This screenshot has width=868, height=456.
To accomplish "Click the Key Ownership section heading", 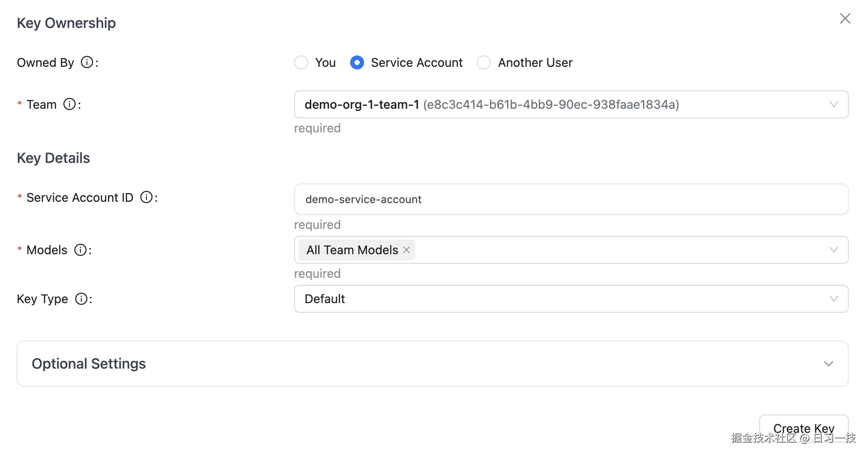I will pyautogui.click(x=66, y=23).
